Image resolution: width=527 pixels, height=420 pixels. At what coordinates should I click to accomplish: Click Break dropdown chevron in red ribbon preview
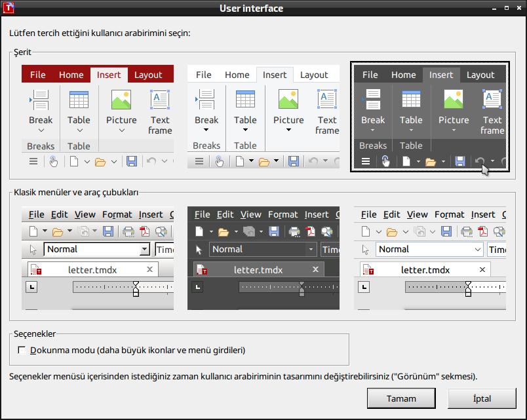tap(41, 130)
